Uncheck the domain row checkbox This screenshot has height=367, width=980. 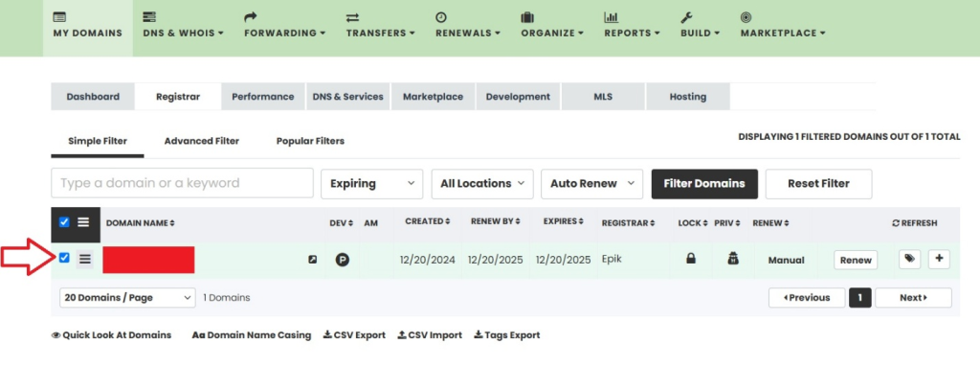[64, 258]
